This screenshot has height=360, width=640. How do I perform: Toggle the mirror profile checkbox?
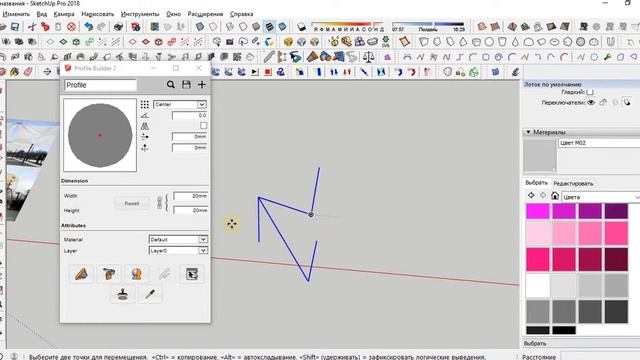tap(203, 125)
